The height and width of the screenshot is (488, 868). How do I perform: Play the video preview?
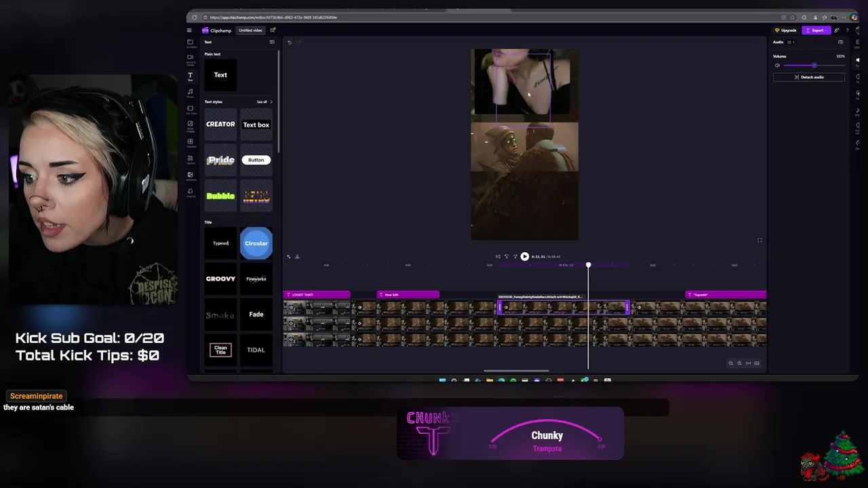(x=524, y=257)
